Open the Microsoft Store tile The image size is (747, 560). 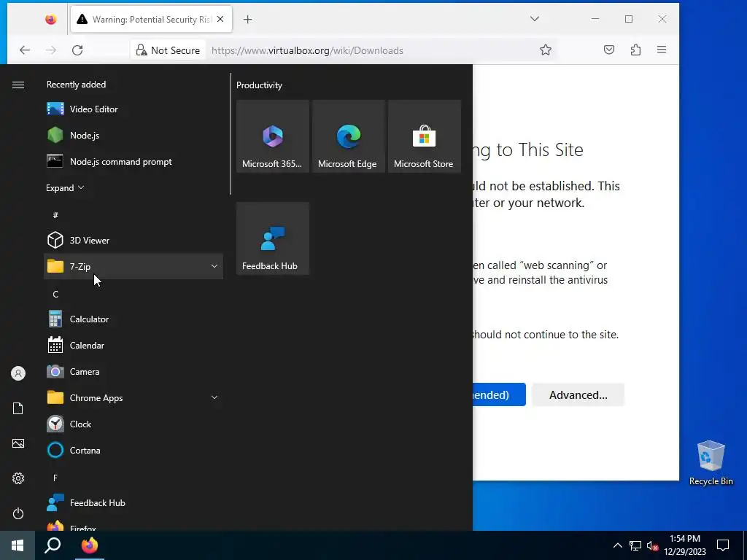pyautogui.click(x=424, y=136)
